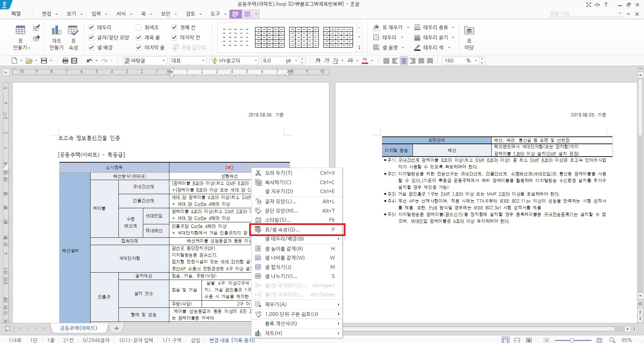Viewport: 644px width, 343px height.
Task: Select right alignment icon
Action: pyautogui.click(x=413, y=61)
